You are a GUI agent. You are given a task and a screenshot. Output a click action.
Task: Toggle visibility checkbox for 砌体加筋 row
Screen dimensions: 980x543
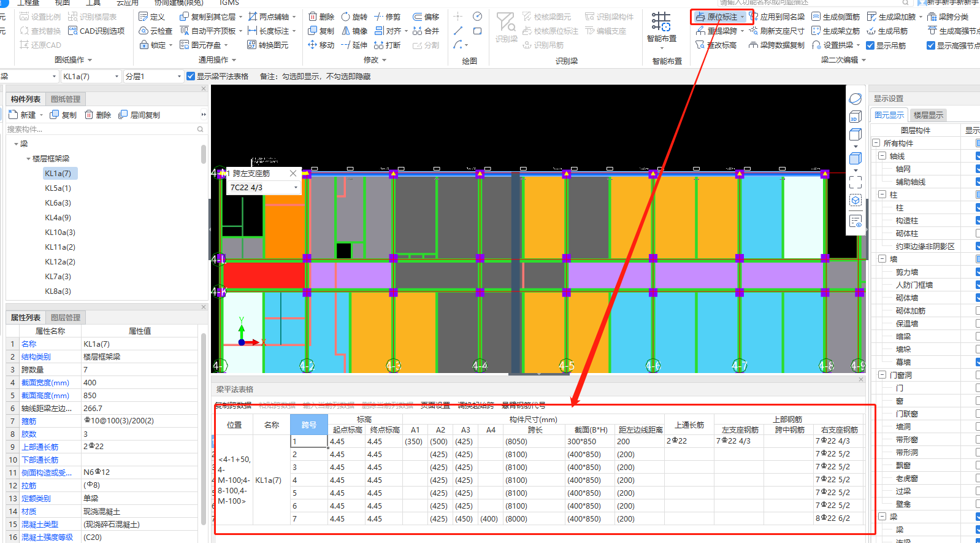(x=978, y=310)
